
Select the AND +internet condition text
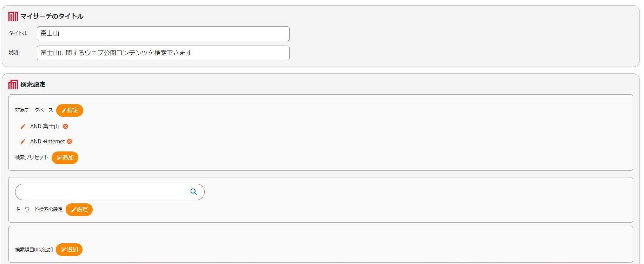coord(47,141)
